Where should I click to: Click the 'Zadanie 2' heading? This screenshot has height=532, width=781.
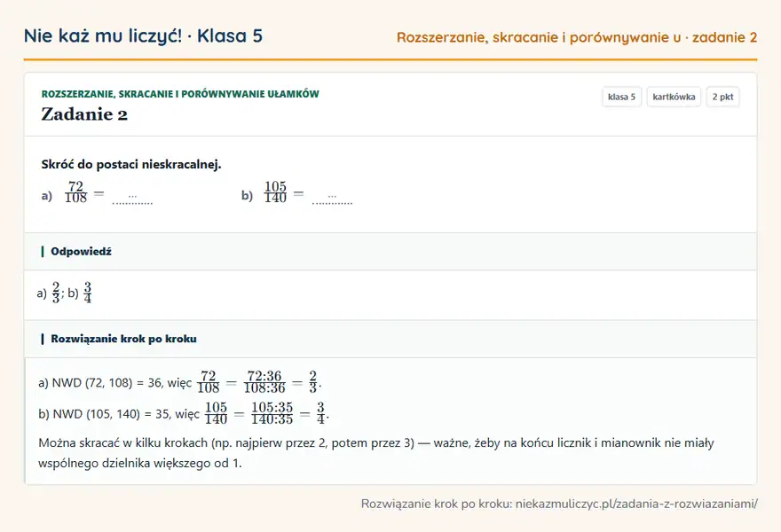pyautogui.click(x=84, y=114)
